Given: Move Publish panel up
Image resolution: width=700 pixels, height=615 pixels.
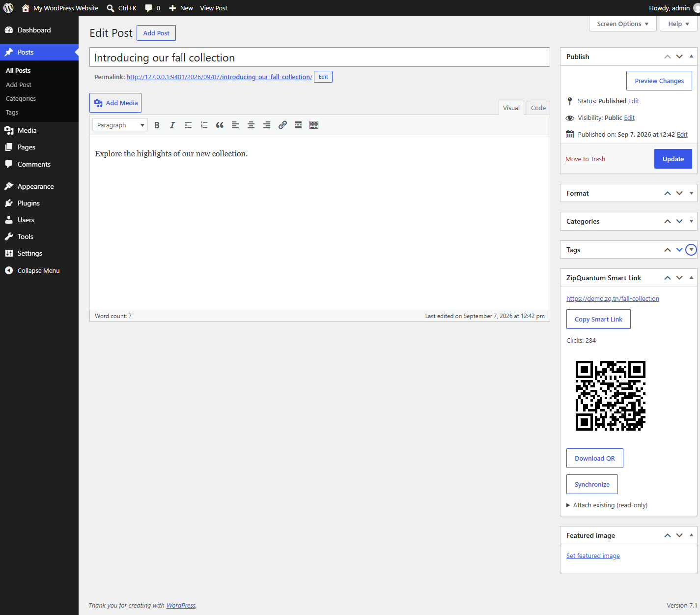Looking at the screenshot, I should point(668,57).
